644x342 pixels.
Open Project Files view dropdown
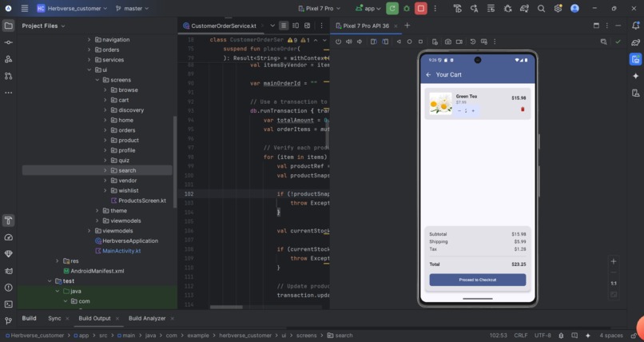(43, 26)
